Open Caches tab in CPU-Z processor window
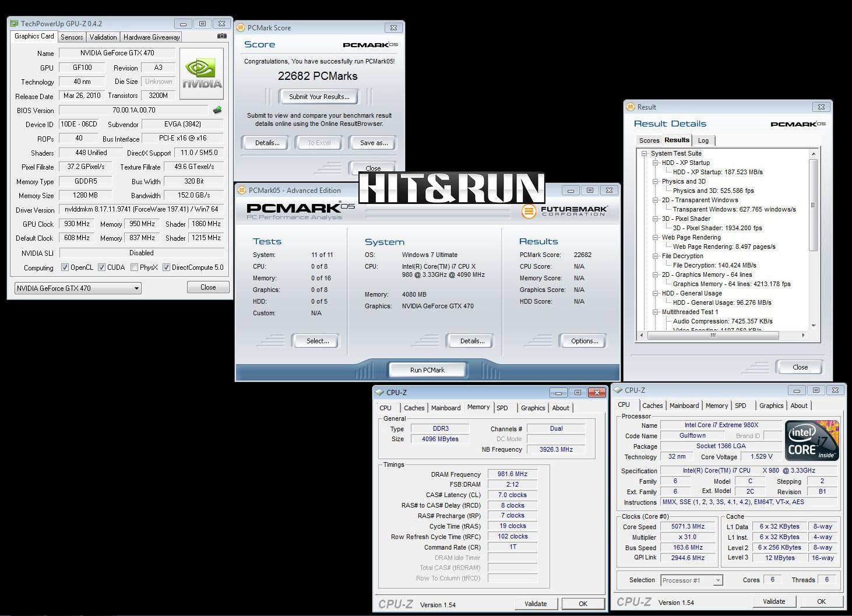The width and height of the screenshot is (852, 616). point(653,406)
